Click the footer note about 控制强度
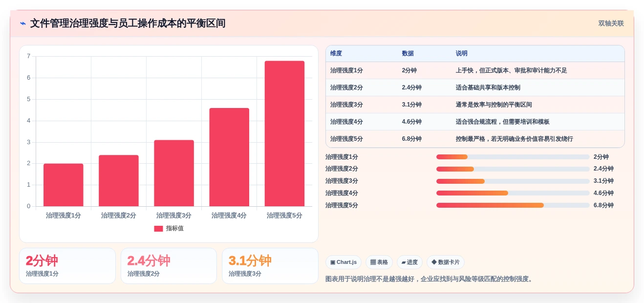The image size is (644, 303). [430, 279]
